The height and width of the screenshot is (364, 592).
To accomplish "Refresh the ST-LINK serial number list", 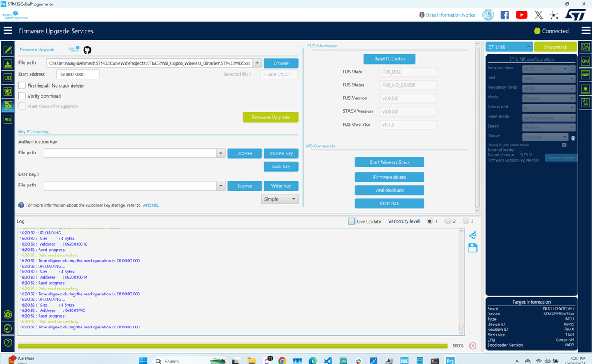I will (572, 69).
